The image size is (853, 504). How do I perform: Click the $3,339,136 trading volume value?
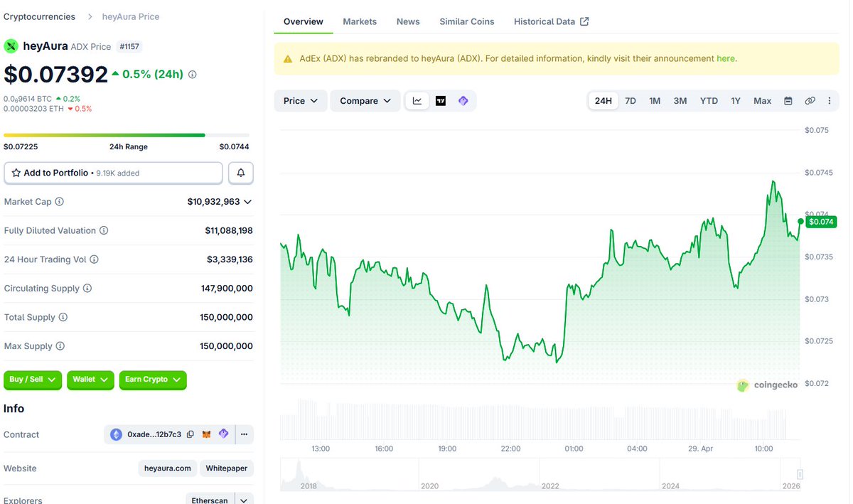click(229, 259)
